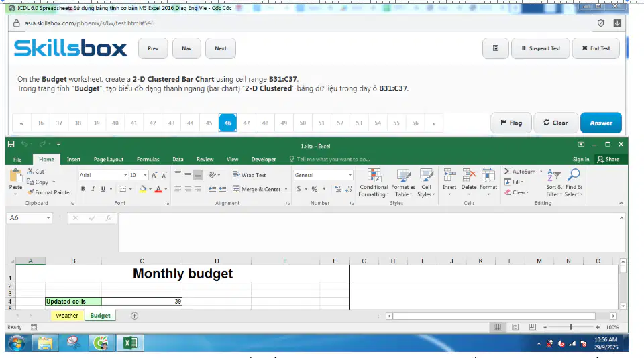This screenshot has height=358, width=644.
Task: Click the Windows Start button
Action: (17, 343)
